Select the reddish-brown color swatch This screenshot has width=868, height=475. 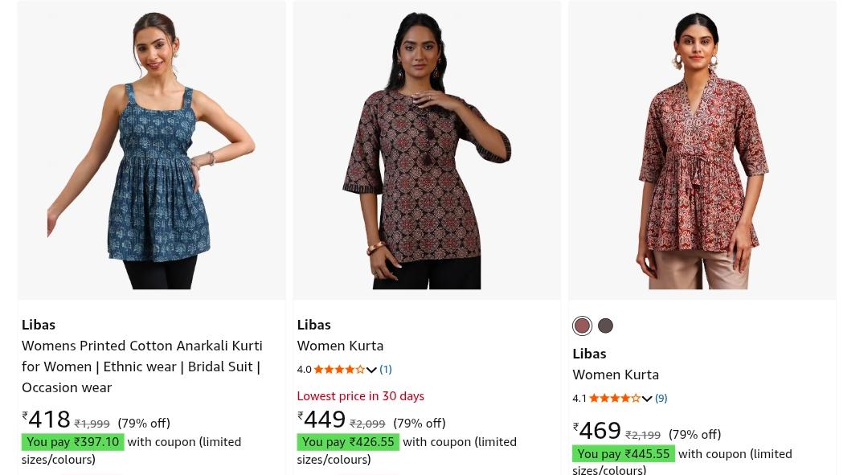582,326
